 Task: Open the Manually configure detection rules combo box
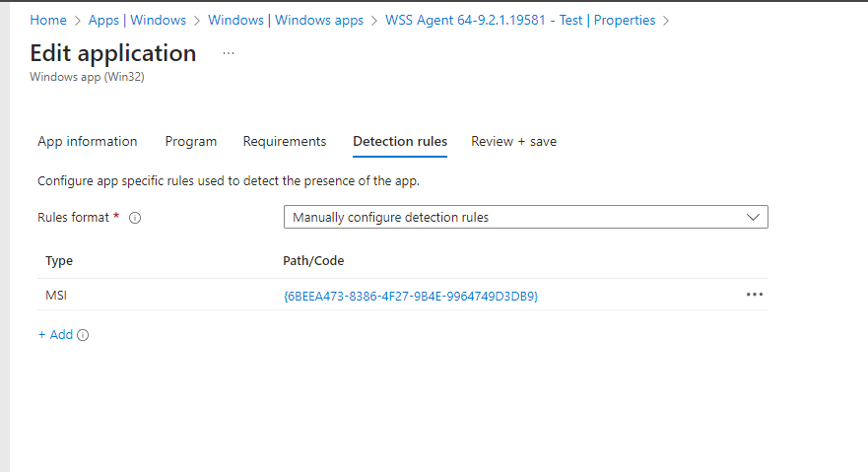525,217
